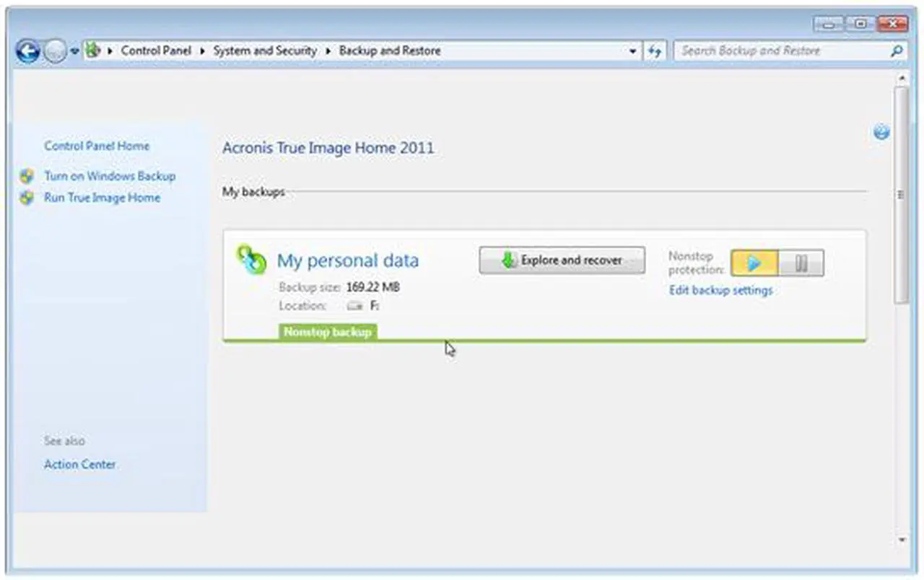Screen dimensions: 924x580
Task: Click the vertical scrollbar up arrow
Action: [902, 77]
